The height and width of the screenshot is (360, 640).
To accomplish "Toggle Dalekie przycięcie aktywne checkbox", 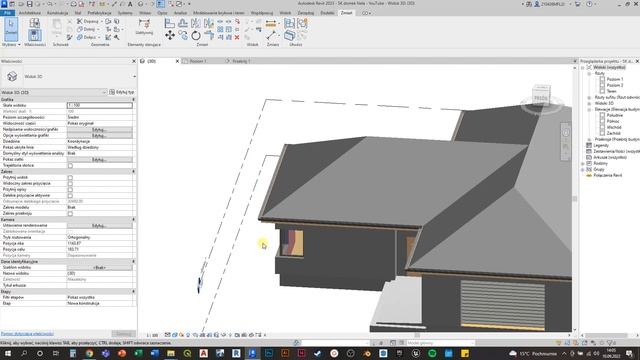I will pos(70,196).
